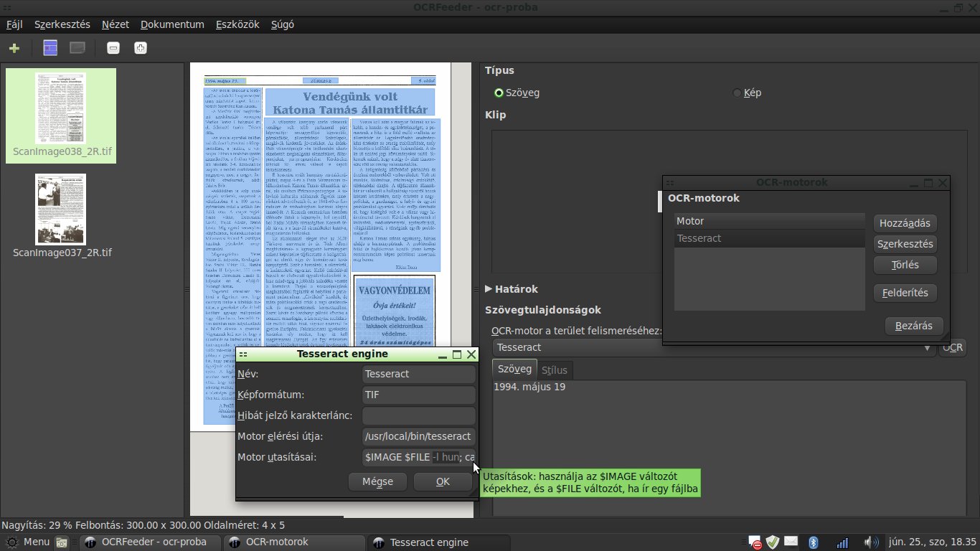
Task: Click Vendégünk volt headline box on page
Action: tap(349, 102)
